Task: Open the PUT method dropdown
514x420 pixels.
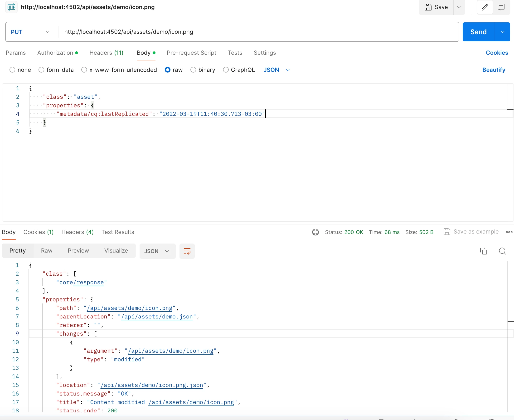Action: [x=30, y=32]
